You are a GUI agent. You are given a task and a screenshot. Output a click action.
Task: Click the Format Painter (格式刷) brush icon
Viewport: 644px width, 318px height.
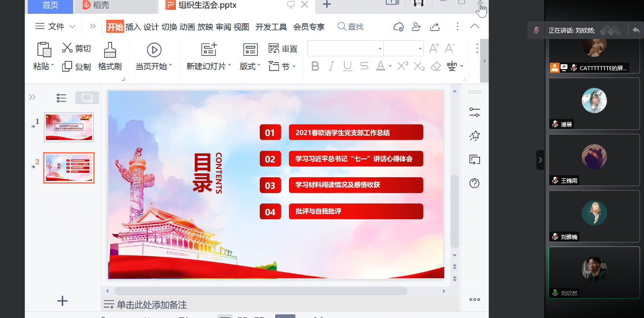(x=110, y=49)
